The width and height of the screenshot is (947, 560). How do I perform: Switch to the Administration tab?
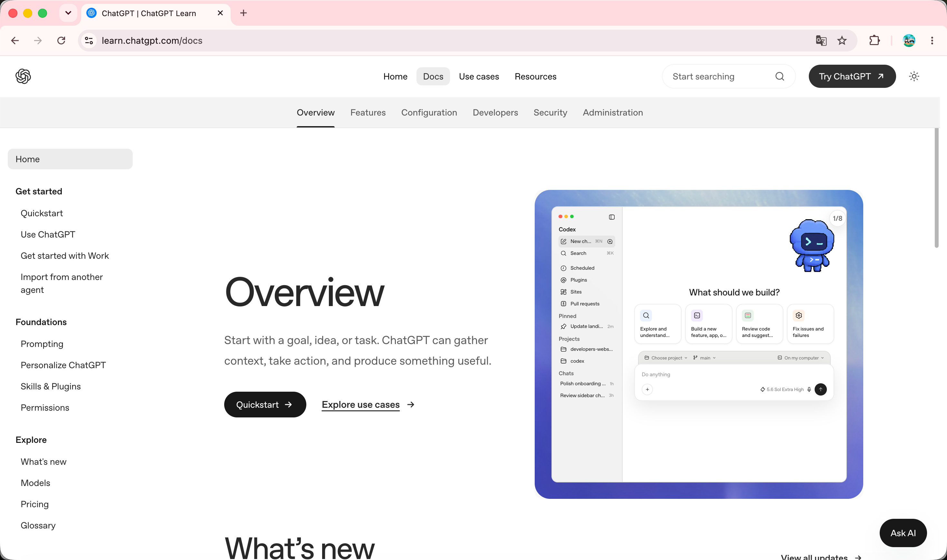tap(613, 112)
